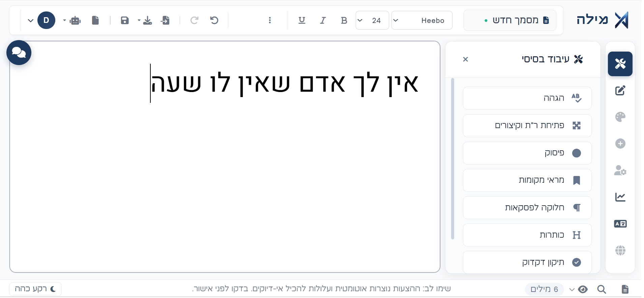Click the user avatar D
This screenshot has height=298, width=644.
coord(46,20)
